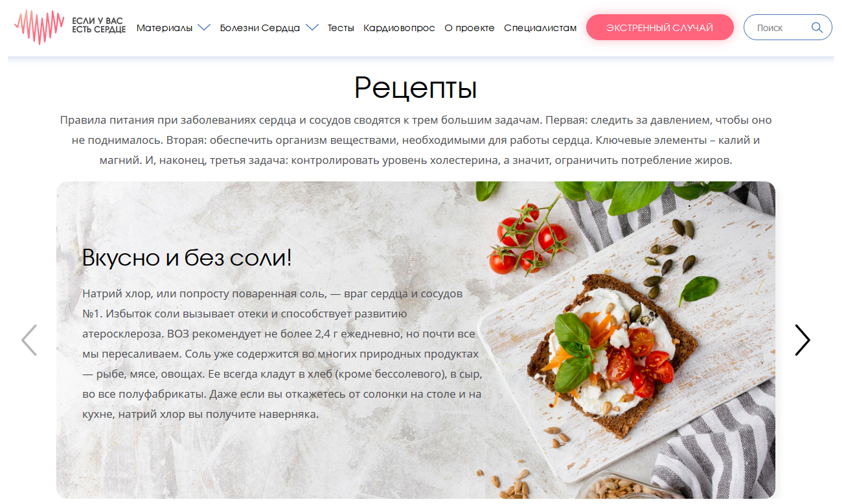
Task: Open the Вкусно и без соли! article title
Action: pyautogui.click(x=187, y=258)
